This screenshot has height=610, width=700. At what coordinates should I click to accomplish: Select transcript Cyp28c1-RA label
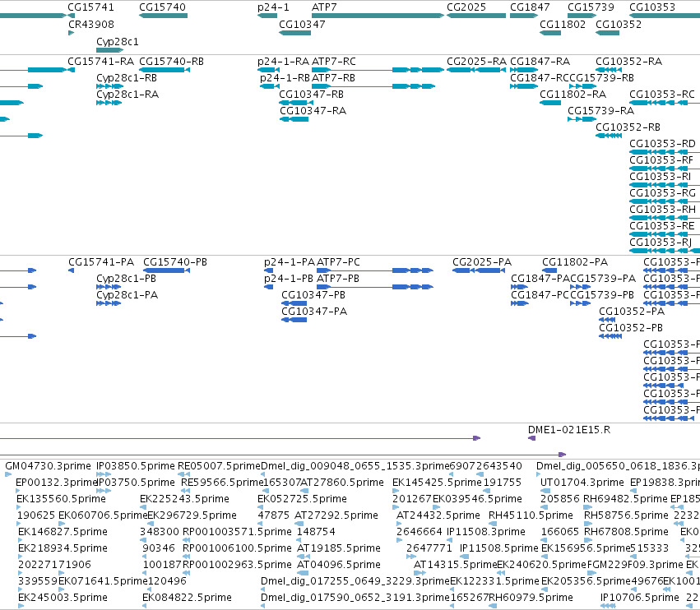coord(127,95)
